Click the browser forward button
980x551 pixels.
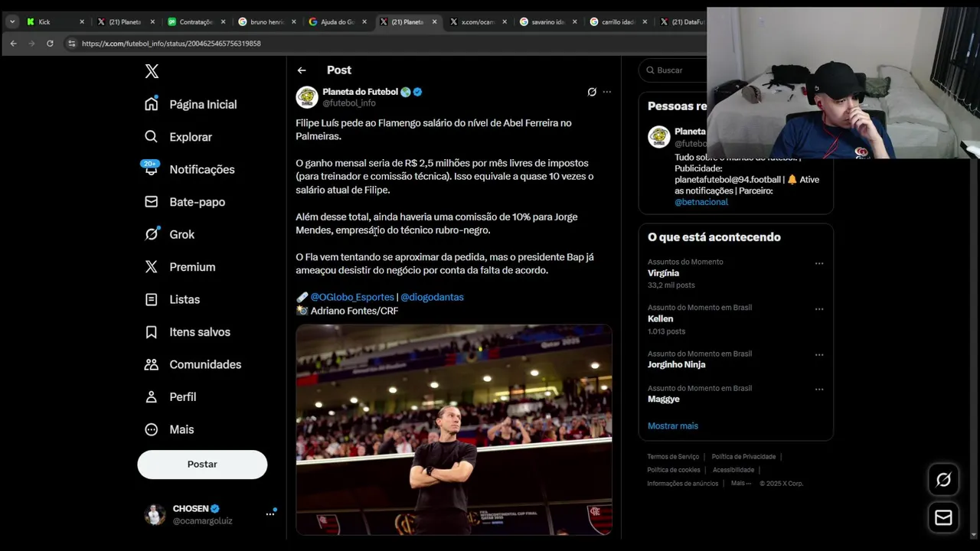[31, 44]
